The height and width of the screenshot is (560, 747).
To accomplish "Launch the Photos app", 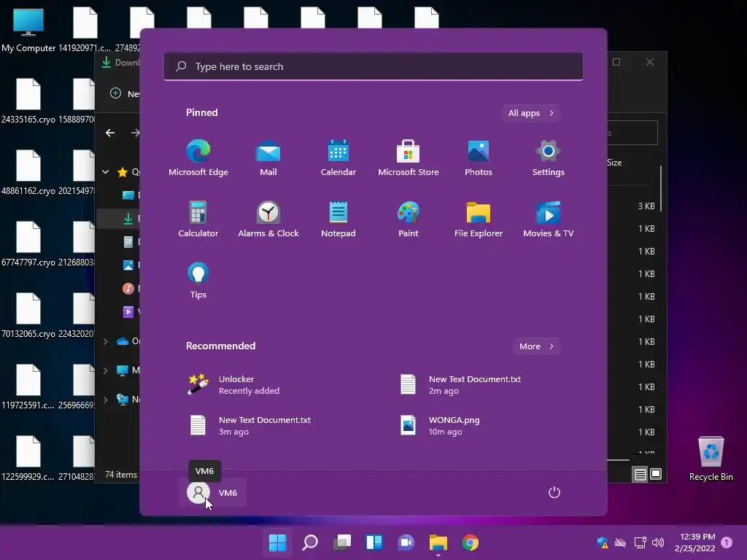I will pos(479,158).
